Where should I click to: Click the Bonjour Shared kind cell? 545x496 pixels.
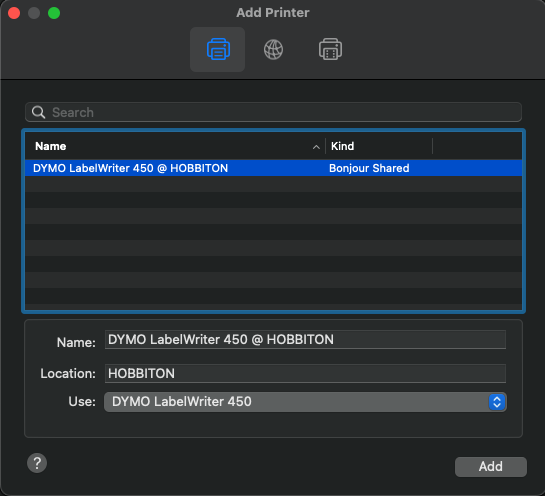[369, 168]
